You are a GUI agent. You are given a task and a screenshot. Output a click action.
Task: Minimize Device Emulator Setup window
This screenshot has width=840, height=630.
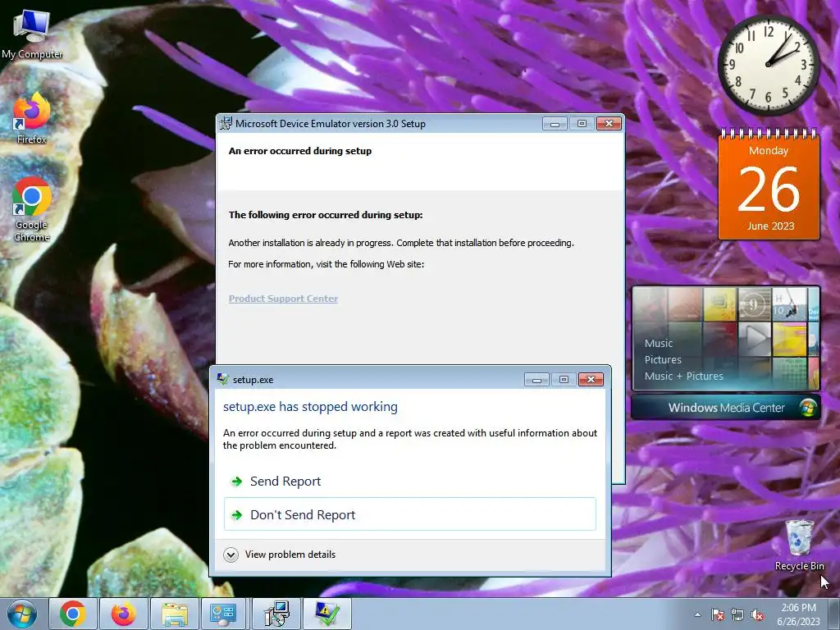555,124
